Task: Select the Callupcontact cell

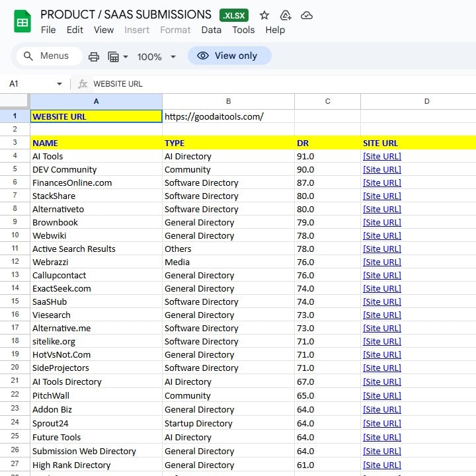Action: pos(97,275)
